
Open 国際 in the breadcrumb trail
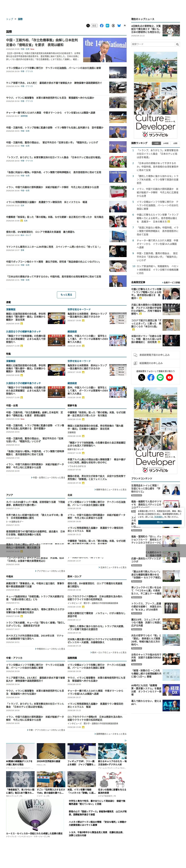click(x=20, y=19)
